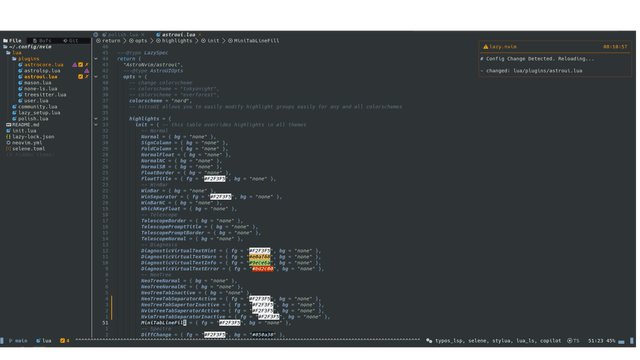640x360 pixels.
Task: Click the git status icon on astroui.lua row
Action: [87, 77]
